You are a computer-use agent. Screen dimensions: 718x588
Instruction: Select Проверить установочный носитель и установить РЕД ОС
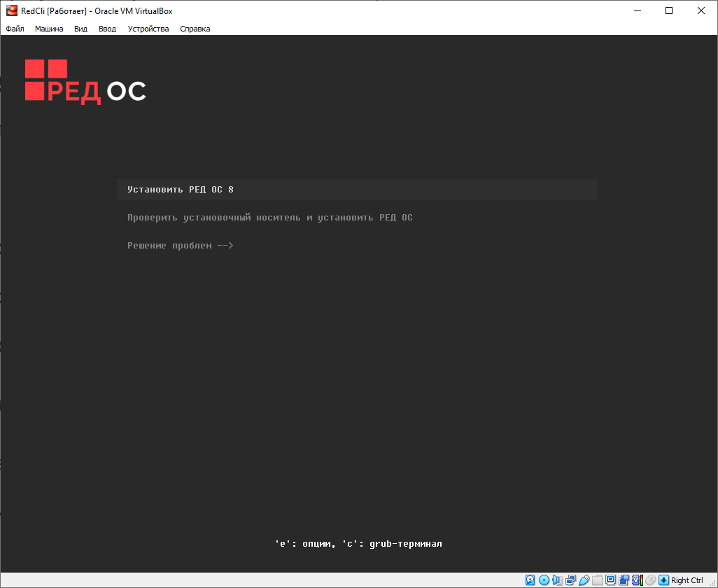270,218
